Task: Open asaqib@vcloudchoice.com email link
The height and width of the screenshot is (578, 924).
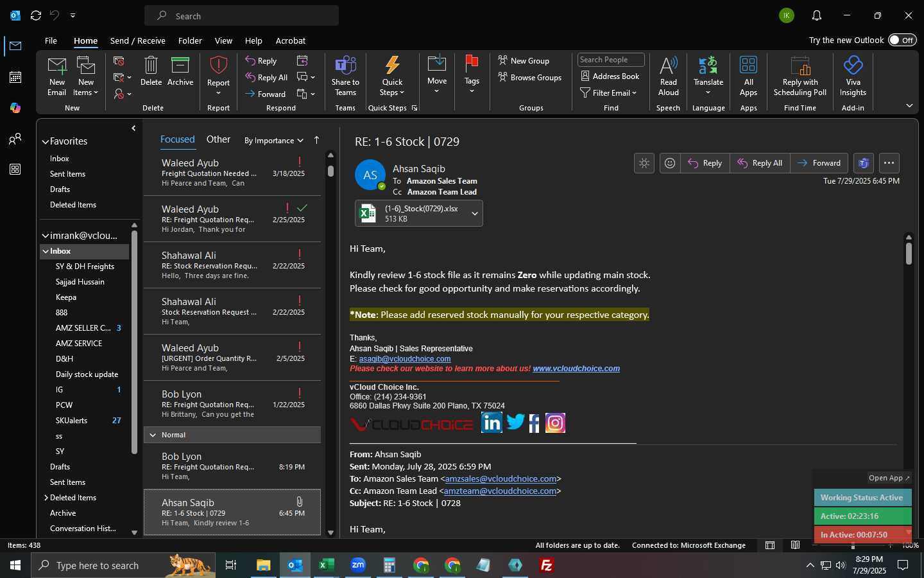Action: tap(405, 359)
